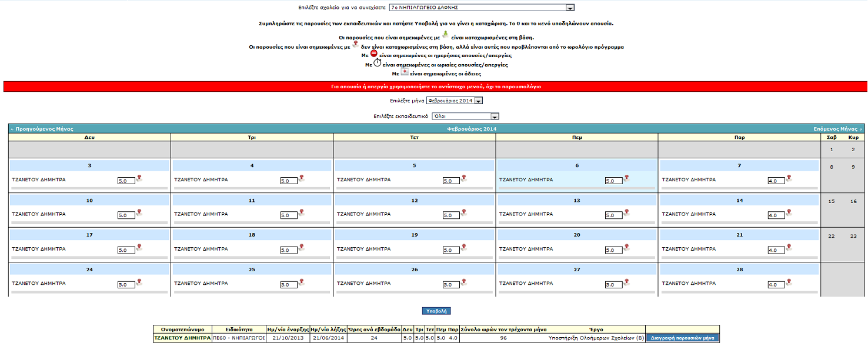Click the start date 21/10/2013 cell
Viewport: 868px width, 346px height.
click(288, 338)
